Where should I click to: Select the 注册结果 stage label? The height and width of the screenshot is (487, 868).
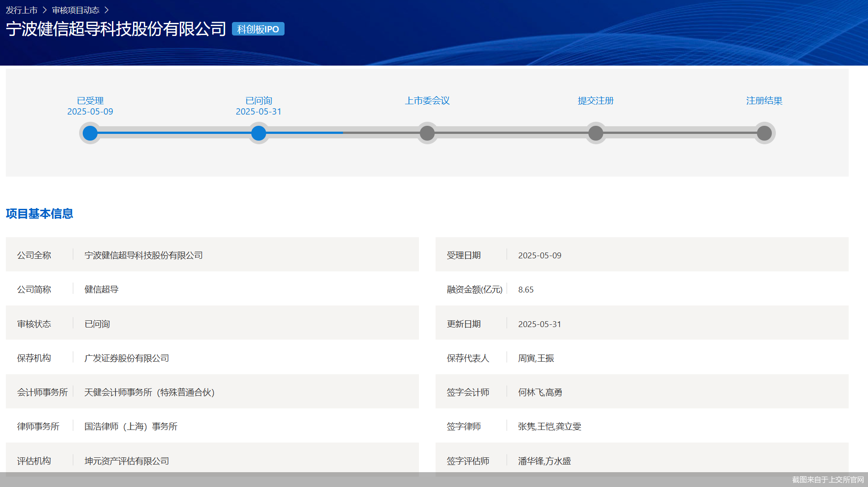[x=764, y=101]
